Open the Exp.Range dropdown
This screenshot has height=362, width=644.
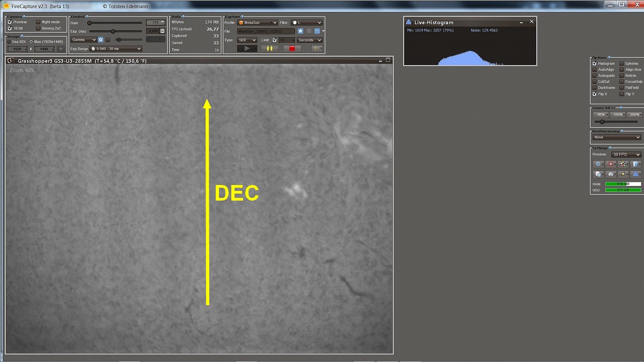tap(115, 49)
